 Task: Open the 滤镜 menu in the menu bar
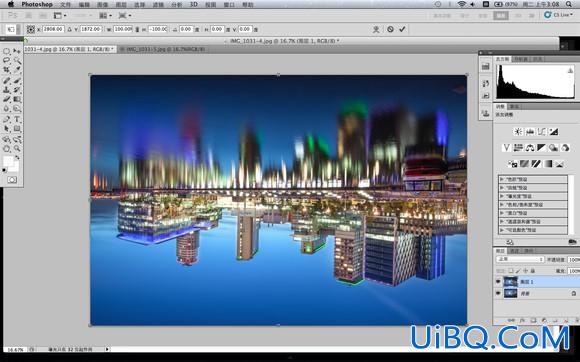[158, 5]
